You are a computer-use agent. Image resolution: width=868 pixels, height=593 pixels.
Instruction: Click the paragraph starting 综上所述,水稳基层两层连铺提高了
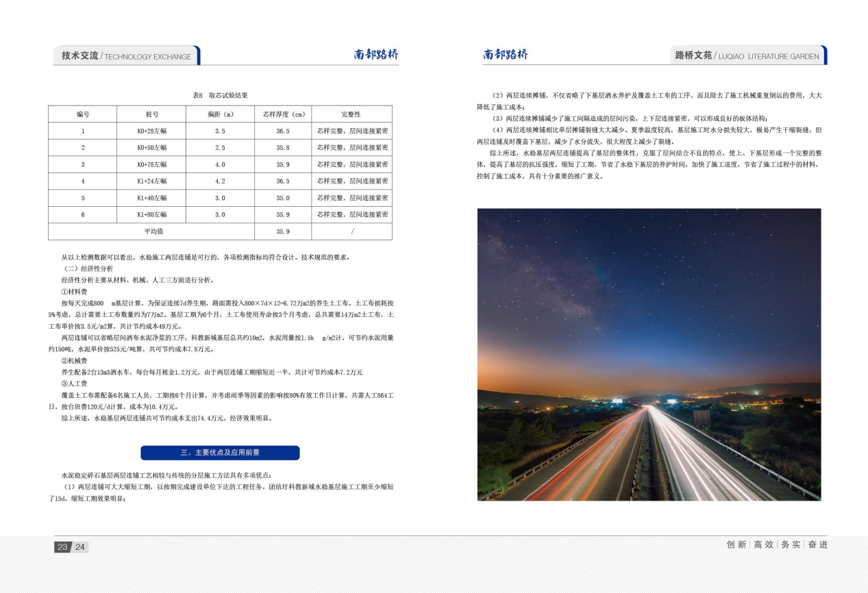click(x=649, y=165)
